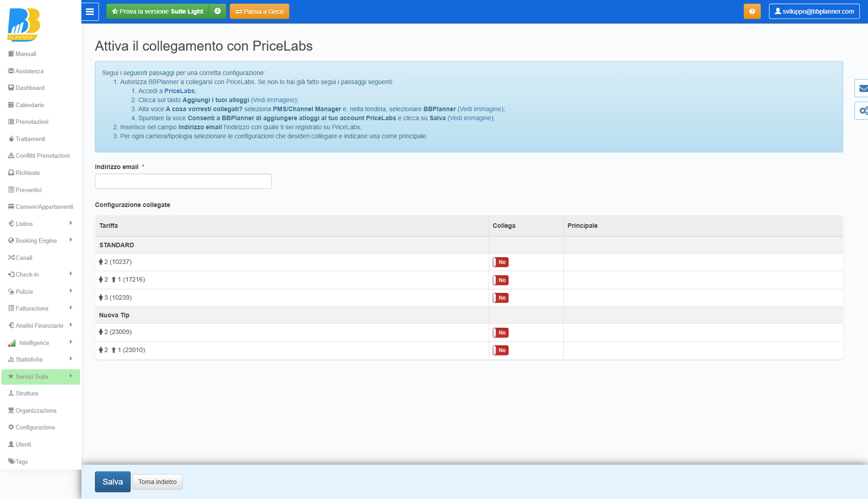
Task: Open the Booking Engine menu item
Action: coord(41,240)
